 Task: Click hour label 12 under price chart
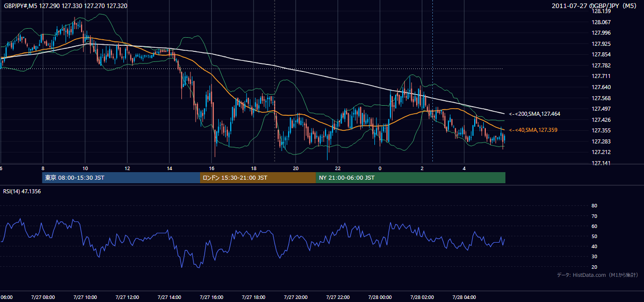tap(127, 168)
